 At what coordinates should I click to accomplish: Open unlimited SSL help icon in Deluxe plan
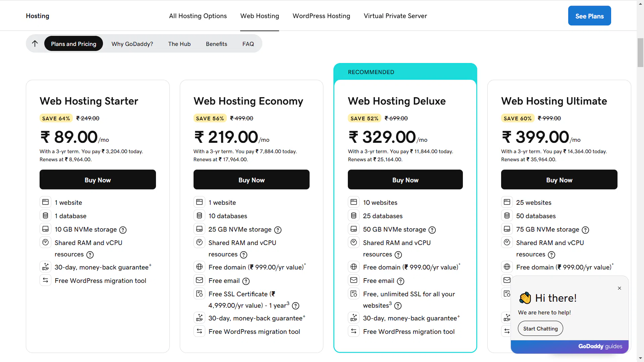pos(398,306)
